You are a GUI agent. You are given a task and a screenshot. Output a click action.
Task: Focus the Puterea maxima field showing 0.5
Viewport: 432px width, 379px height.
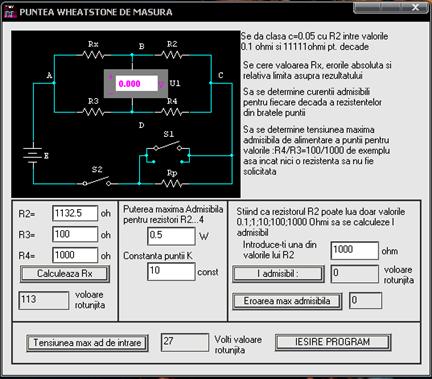171,236
